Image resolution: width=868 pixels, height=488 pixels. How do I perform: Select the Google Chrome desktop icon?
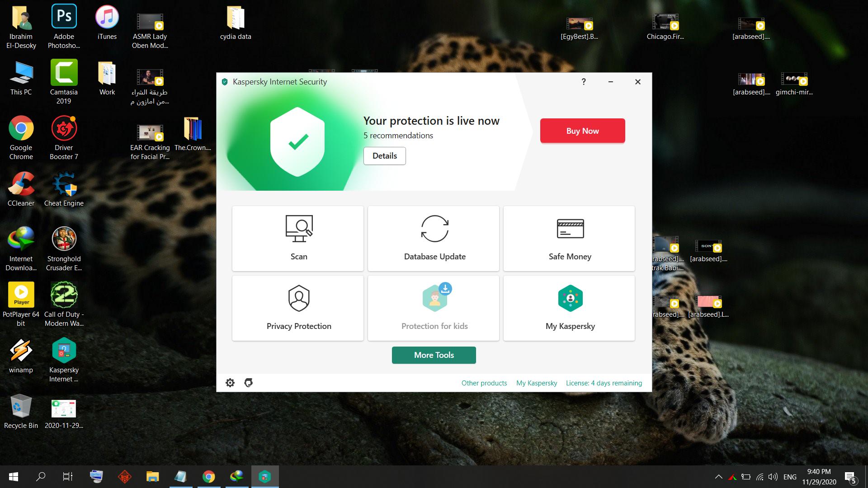[x=21, y=138]
